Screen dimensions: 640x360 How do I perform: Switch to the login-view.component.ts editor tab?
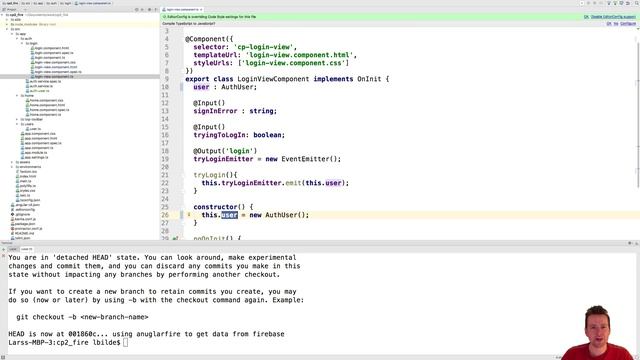point(182,9)
